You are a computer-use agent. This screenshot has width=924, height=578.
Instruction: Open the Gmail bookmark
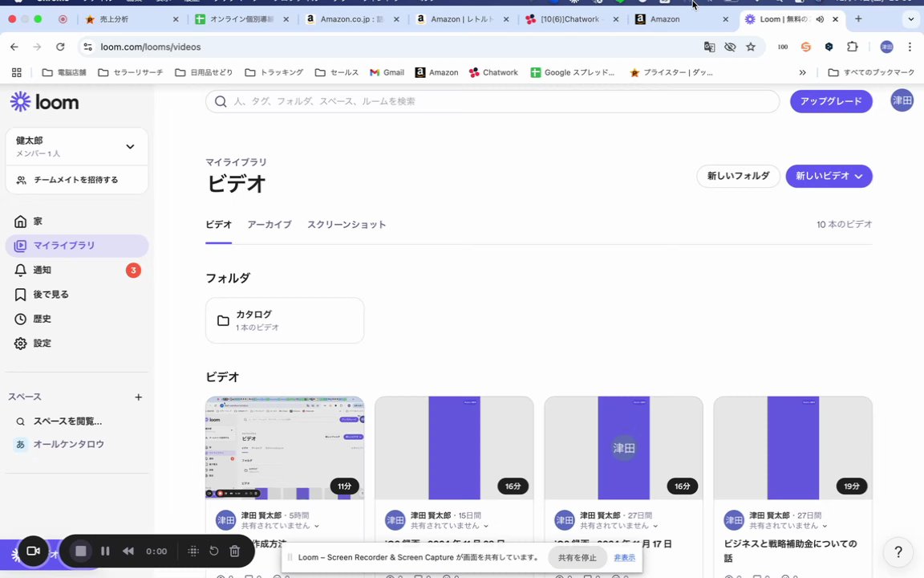[x=387, y=72]
